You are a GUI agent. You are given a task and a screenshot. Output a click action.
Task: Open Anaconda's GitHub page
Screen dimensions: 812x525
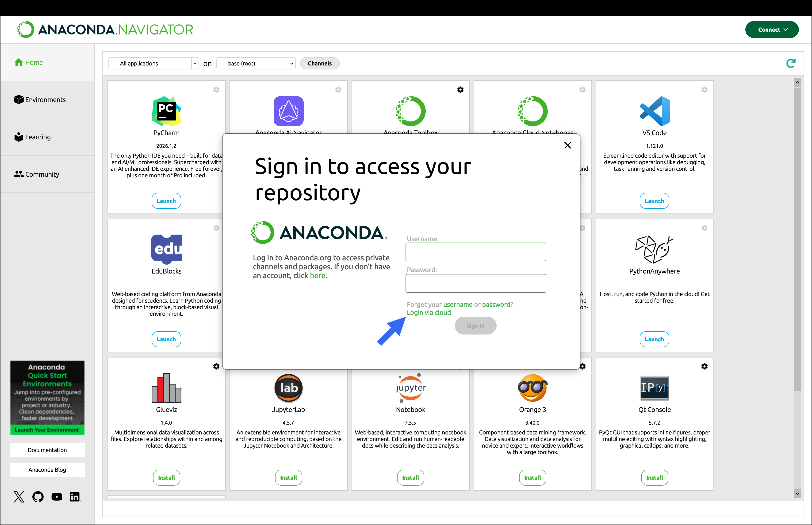[38, 497]
